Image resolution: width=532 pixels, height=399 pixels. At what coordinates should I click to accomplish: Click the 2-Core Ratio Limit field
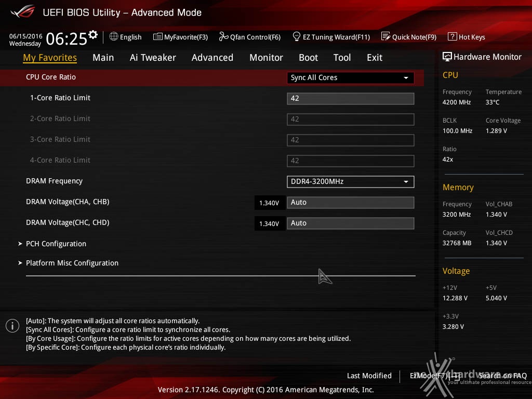point(351,119)
